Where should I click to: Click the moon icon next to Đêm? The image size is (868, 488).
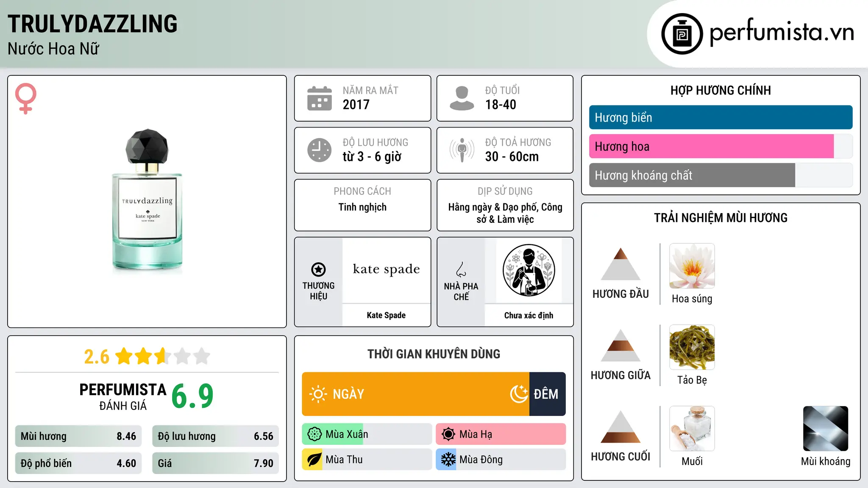[519, 394]
